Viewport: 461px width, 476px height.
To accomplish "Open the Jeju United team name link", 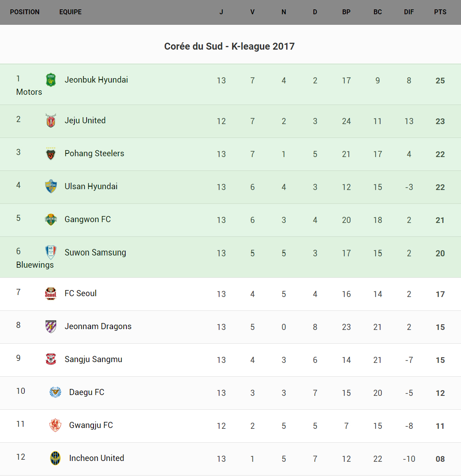I will pos(85,121).
